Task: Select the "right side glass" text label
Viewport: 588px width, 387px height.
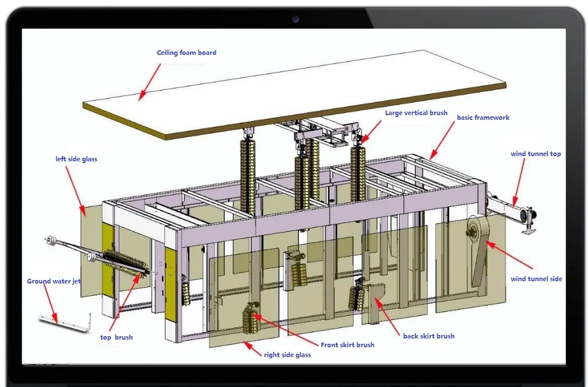Action: [287, 355]
